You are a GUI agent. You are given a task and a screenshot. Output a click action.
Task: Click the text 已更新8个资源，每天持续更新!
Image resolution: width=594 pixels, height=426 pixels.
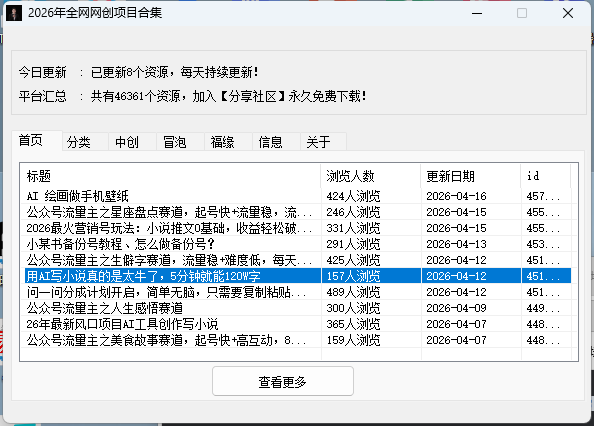[x=175, y=72]
